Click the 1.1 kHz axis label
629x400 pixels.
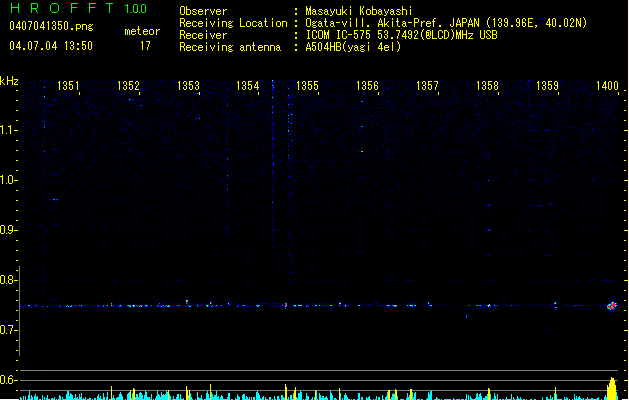[x=8, y=130]
